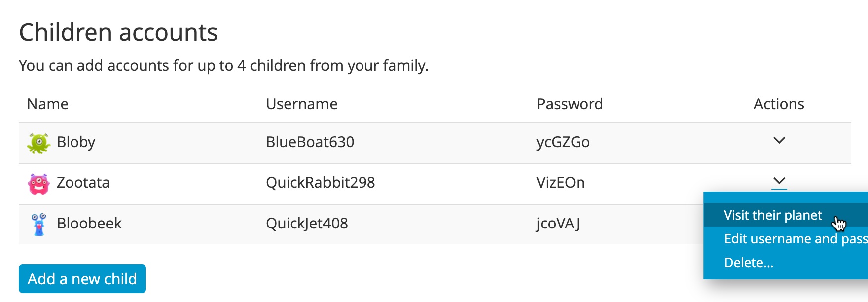Screen dimensions: 868x302
Task: Click username BlueBoat630
Action: point(310,142)
